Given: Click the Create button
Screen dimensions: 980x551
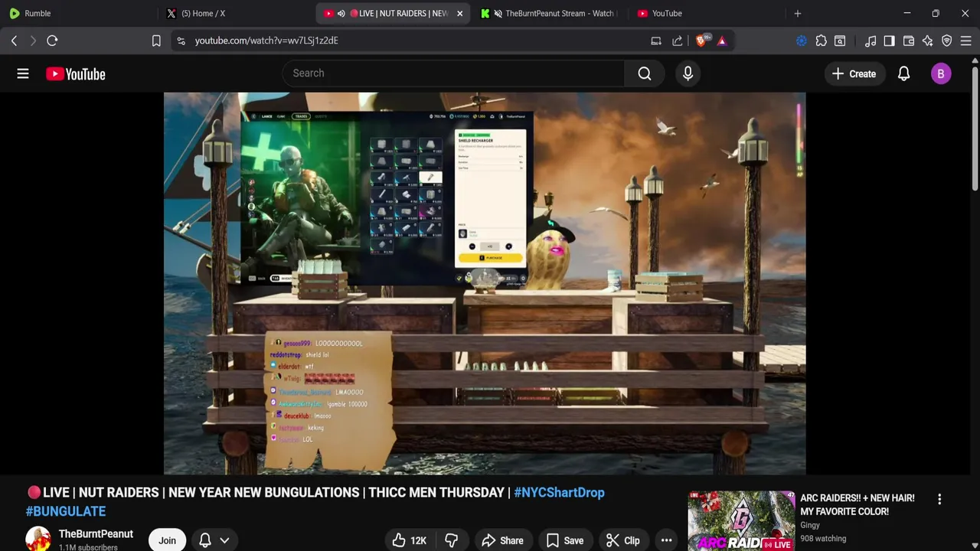Looking at the screenshot, I should (854, 73).
